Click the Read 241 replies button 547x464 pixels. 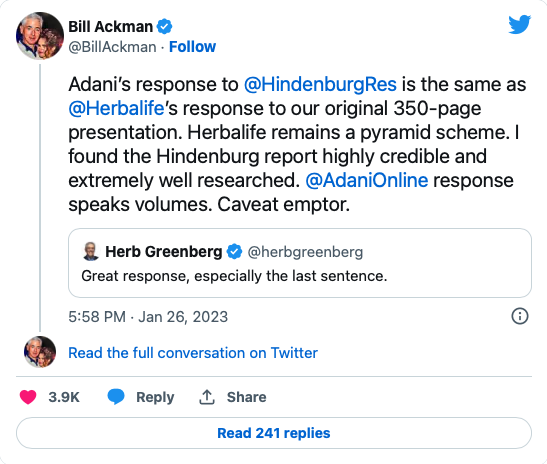[x=274, y=433]
